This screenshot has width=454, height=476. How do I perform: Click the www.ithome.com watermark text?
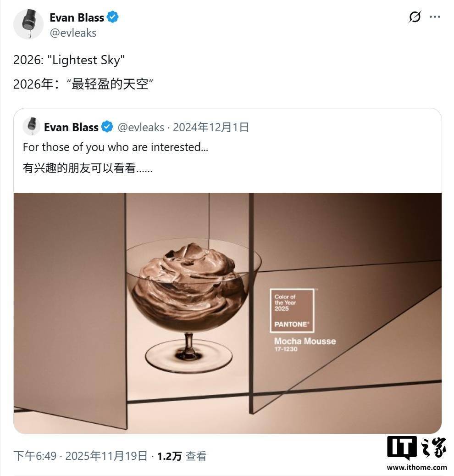pos(417,467)
